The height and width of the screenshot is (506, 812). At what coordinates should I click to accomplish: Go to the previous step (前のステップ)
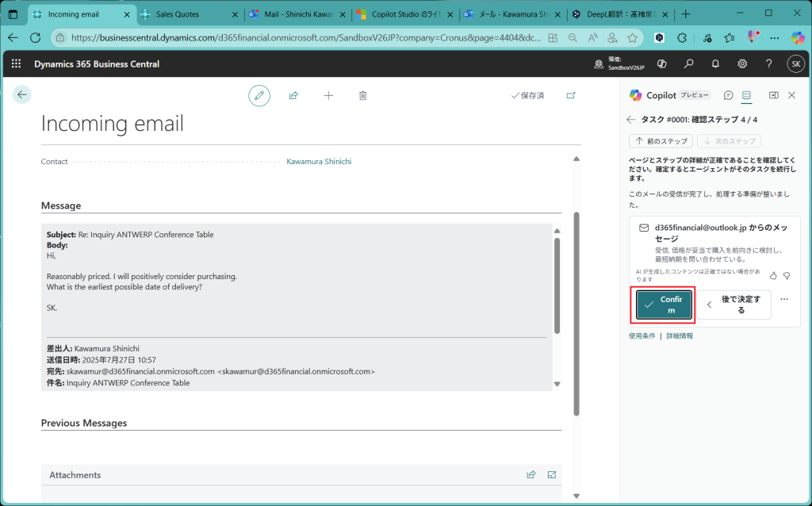pos(661,141)
